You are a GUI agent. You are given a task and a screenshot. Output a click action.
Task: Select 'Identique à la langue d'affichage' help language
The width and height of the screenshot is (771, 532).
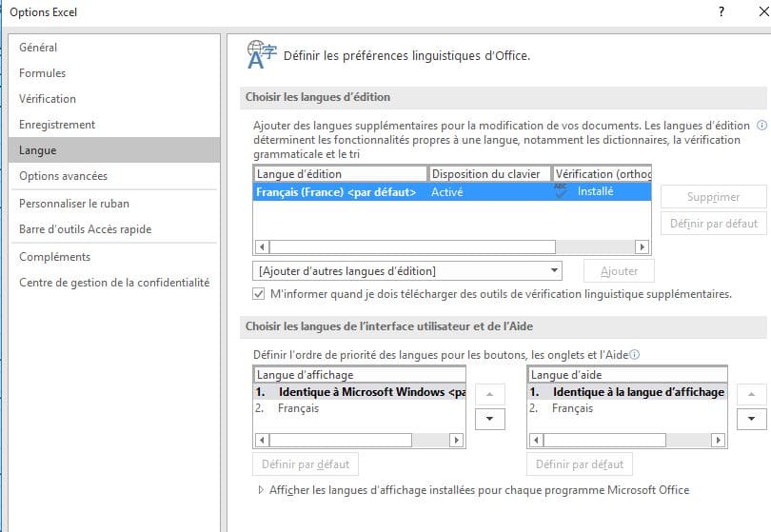pyautogui.click(x=627, y=392)
